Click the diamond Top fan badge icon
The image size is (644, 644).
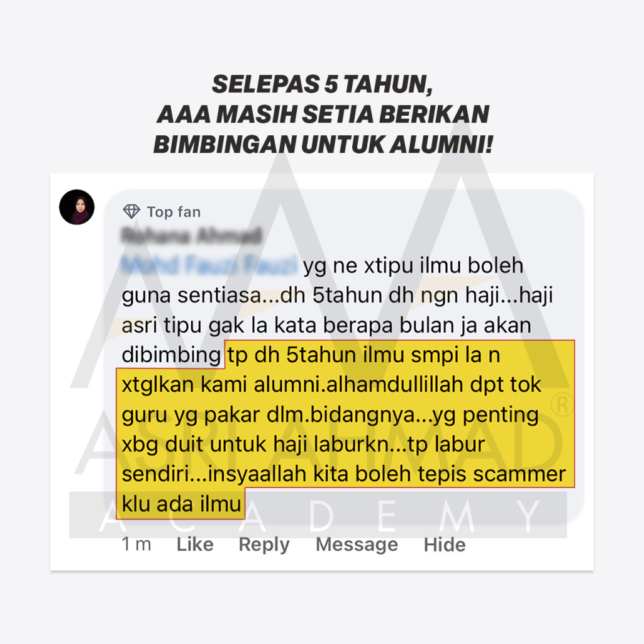[x=131, y=212]
